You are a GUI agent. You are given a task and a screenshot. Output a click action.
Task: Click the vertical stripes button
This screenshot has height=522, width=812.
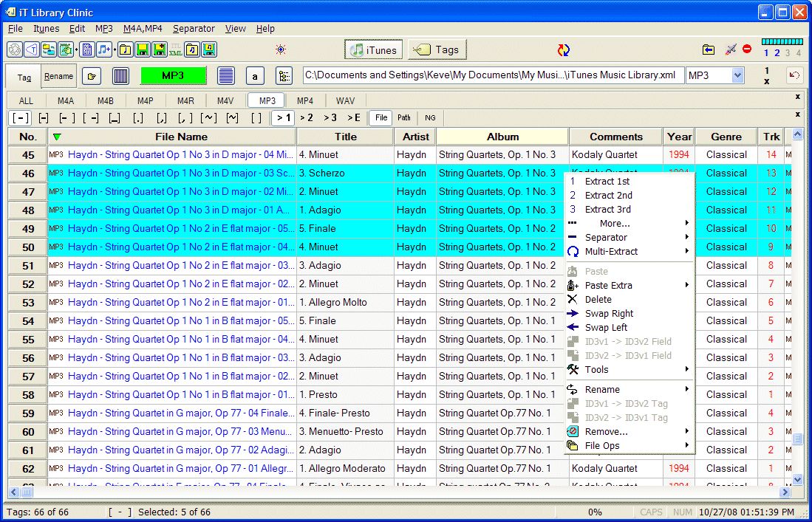coord(120,76)
